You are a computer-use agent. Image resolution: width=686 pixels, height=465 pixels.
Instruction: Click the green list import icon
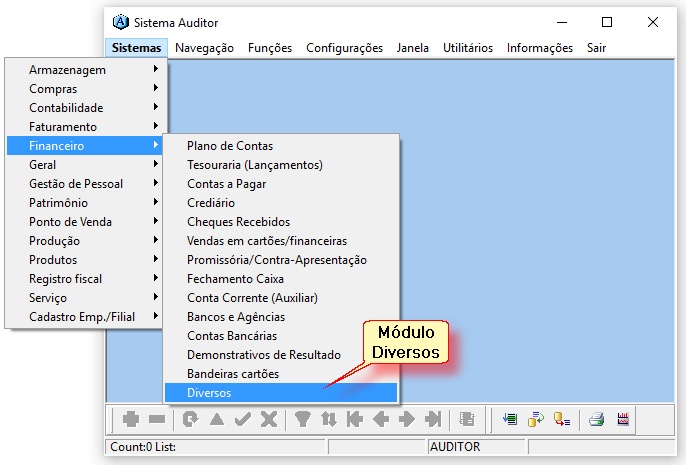[510, 419]
